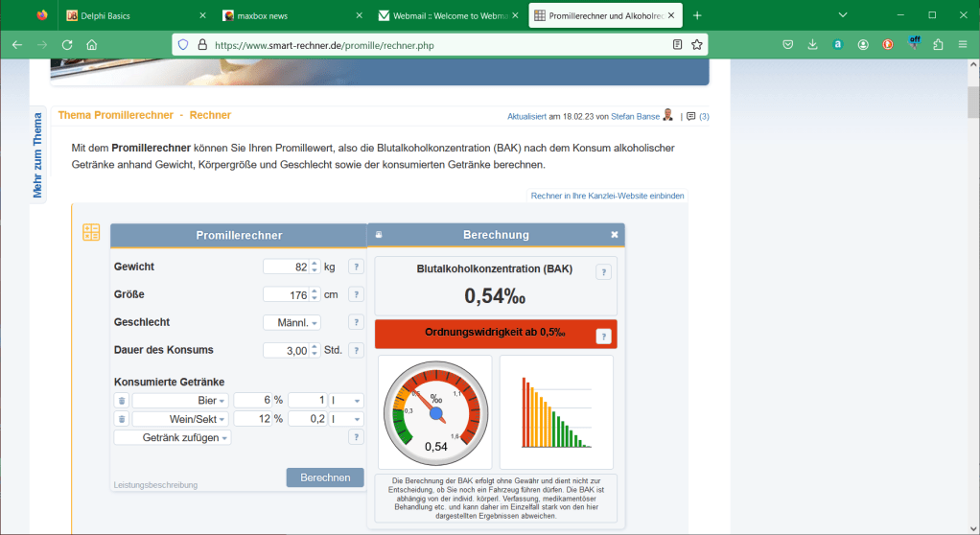Delete the Wein/Sekt drink row
The height and width of the screenshot is (535, 980).
tap(121, 419)
